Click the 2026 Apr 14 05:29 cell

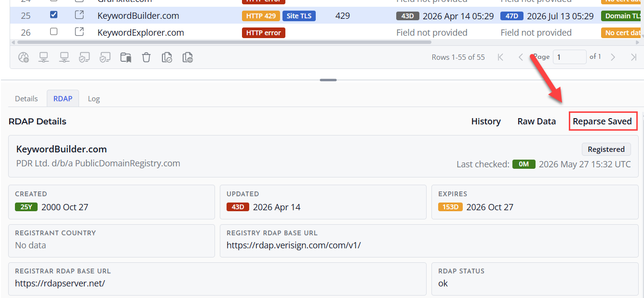(458, 16)
